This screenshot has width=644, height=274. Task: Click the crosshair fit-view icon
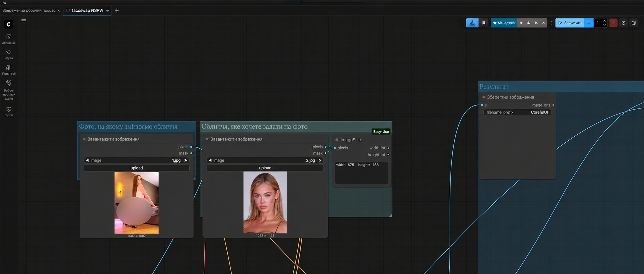point(624,23)
